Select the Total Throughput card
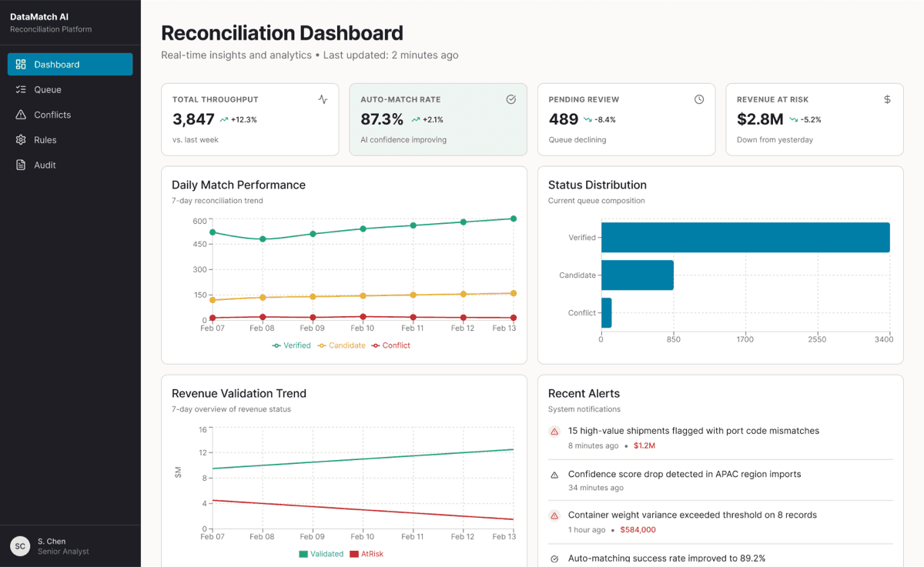The width and height of the screenshot is (924, 567). tap(250, 119)
